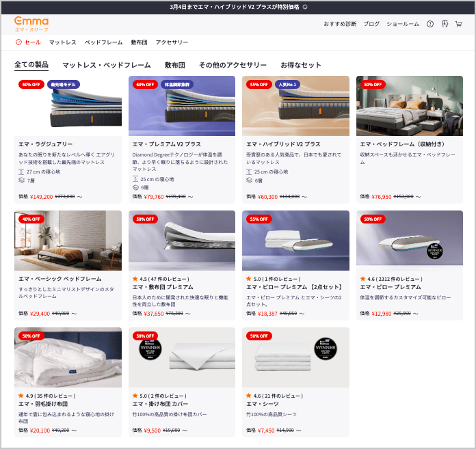Click the 5.0 (2 件のレビュー) text
The width and height of the screenshot is (476, 449).
[x=163, y=396]
